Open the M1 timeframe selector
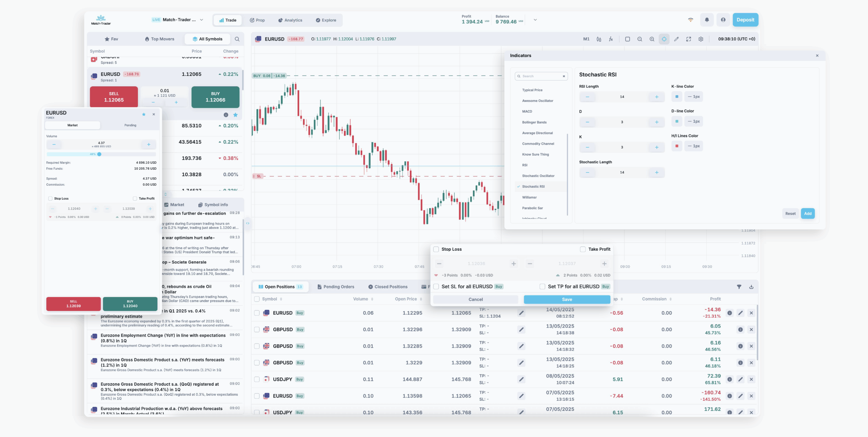 coord(586,39)
